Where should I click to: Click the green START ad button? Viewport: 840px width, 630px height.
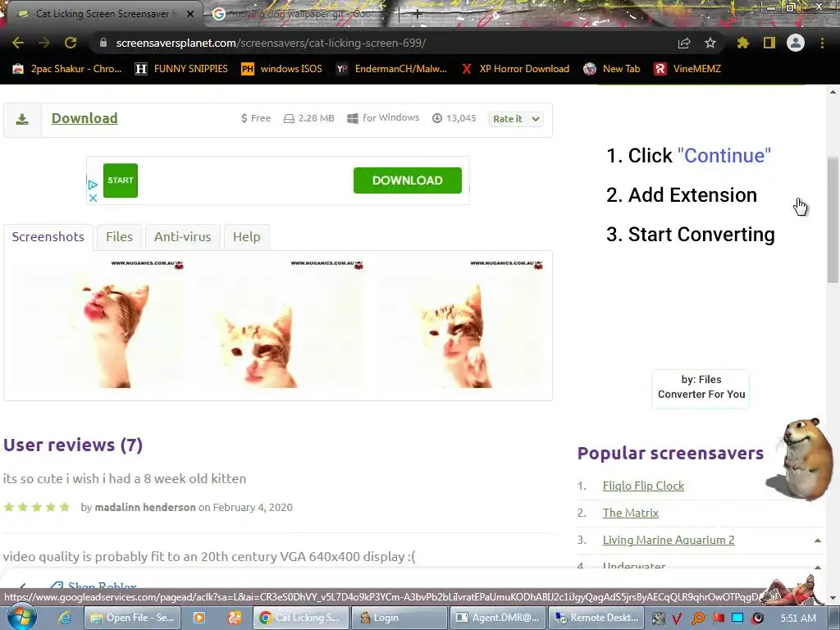pos(121,180)
